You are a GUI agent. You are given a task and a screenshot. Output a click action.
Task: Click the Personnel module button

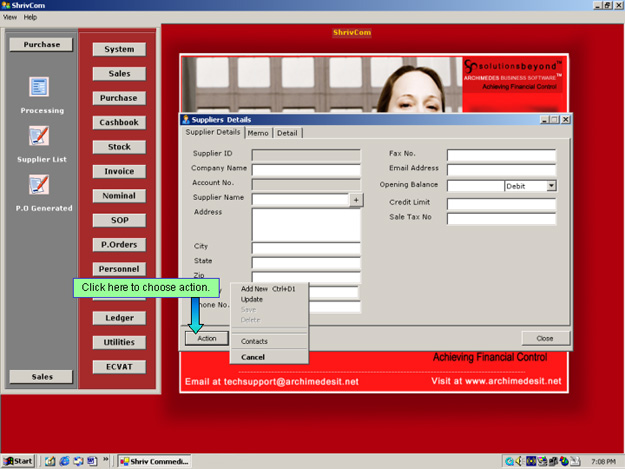119,269
